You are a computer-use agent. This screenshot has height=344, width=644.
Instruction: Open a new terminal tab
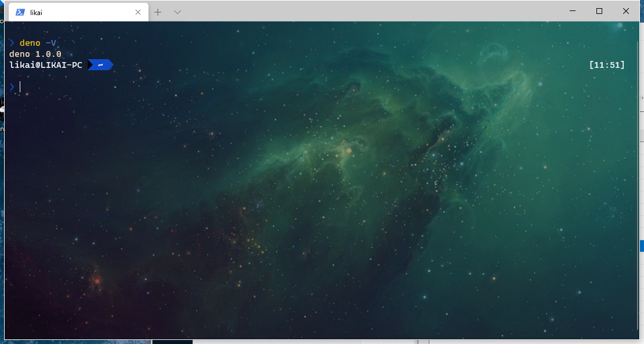point(158,12)
